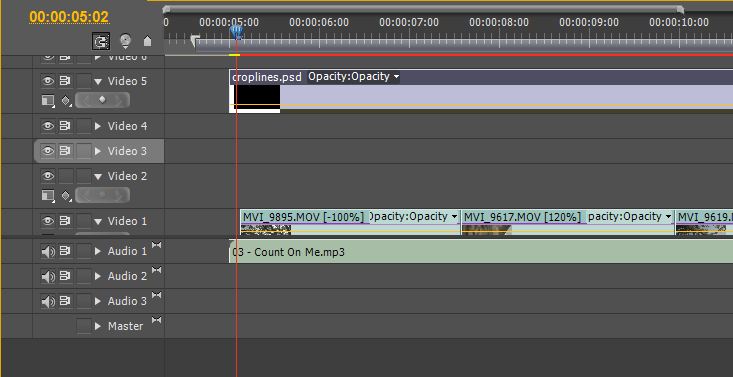Open Set Display Style for Video 5

pyautogui.click(x=48, y=101)
